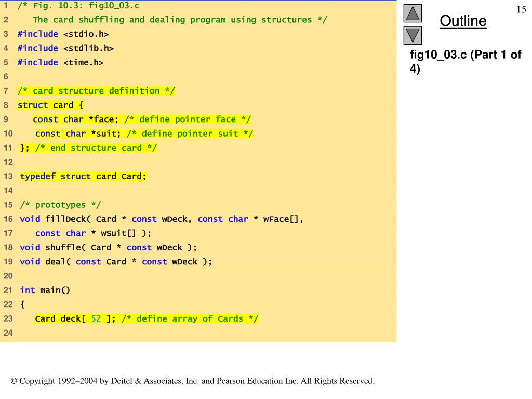Click the 'card shuffling and dealing program' comment
Viewport: 532px width, 399px height.
click(180, 20)
